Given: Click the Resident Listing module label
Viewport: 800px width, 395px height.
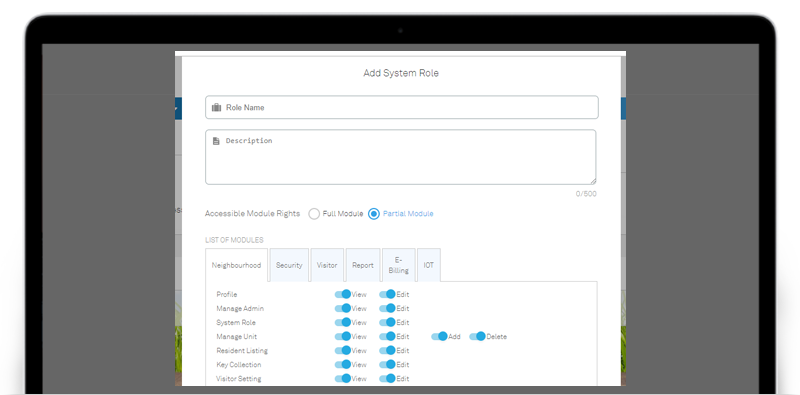Looking at the screenshot, I should point(242,351).
